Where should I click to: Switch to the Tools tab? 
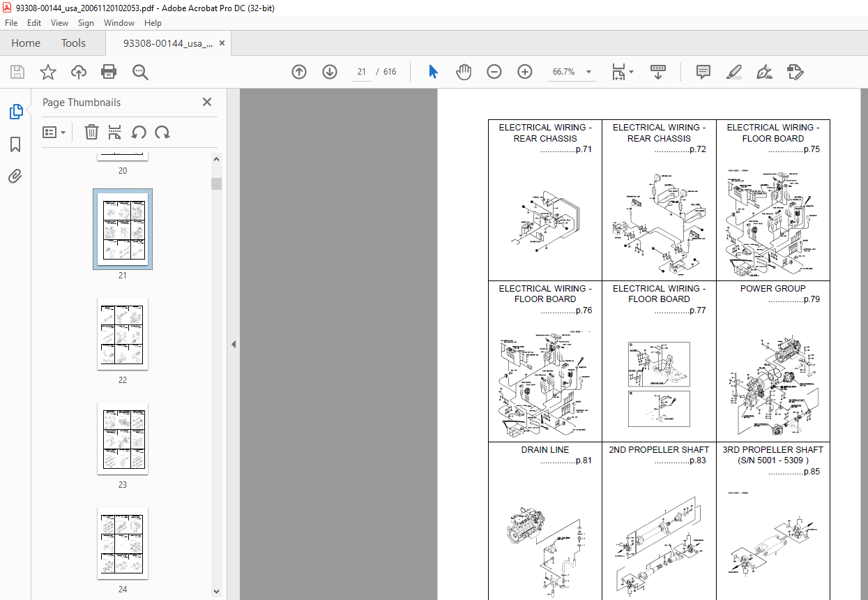pos(73,43)
